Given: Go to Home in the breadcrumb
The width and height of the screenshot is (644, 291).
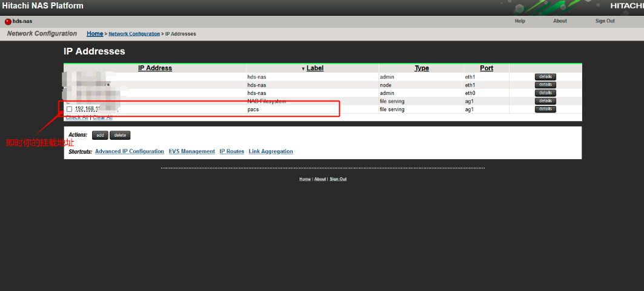Looking at the screenshot, I should pyautogui.click(x=95, y=34).
